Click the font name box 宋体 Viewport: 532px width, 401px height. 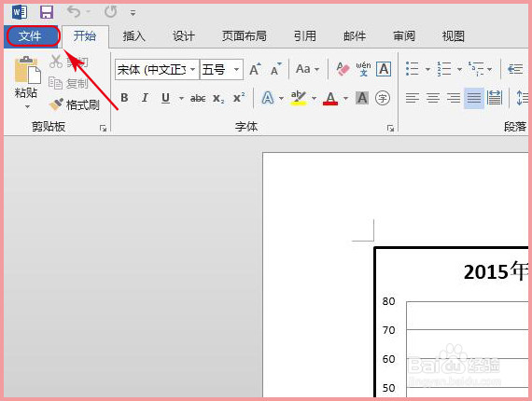pyautogui.click(x=151, y=70)
